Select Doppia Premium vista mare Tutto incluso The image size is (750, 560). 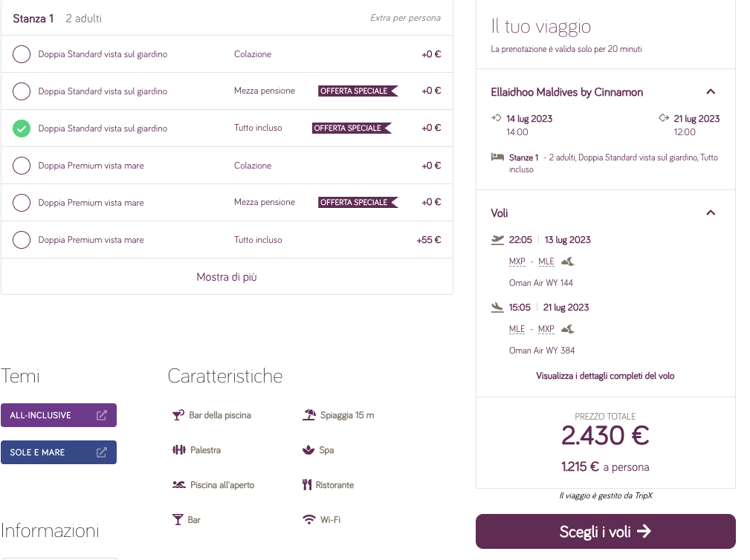[22, 240]
